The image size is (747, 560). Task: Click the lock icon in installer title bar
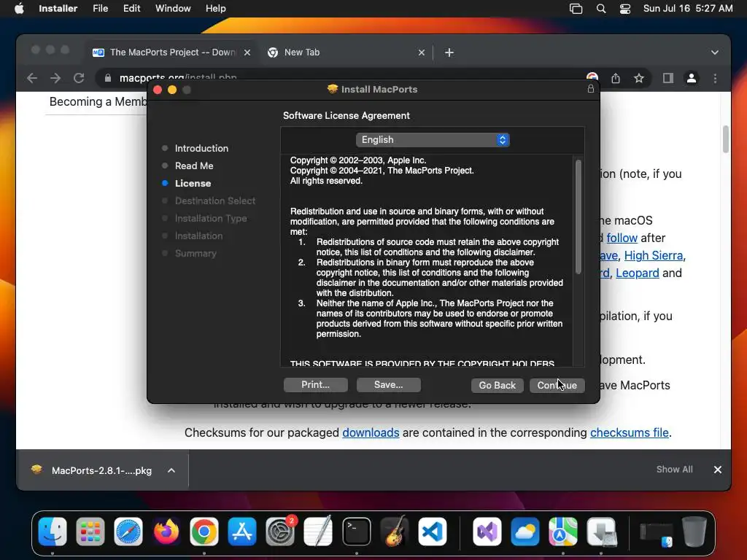pos(591,89)
